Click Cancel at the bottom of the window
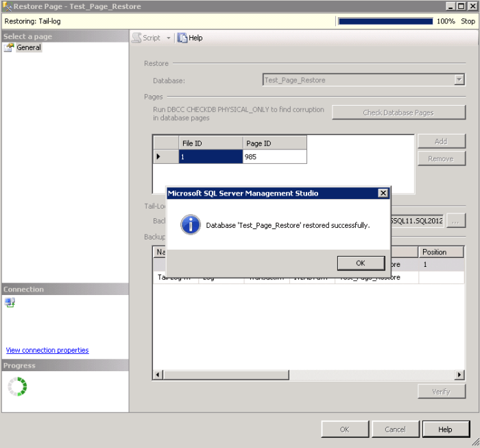 tap(395, 429)
